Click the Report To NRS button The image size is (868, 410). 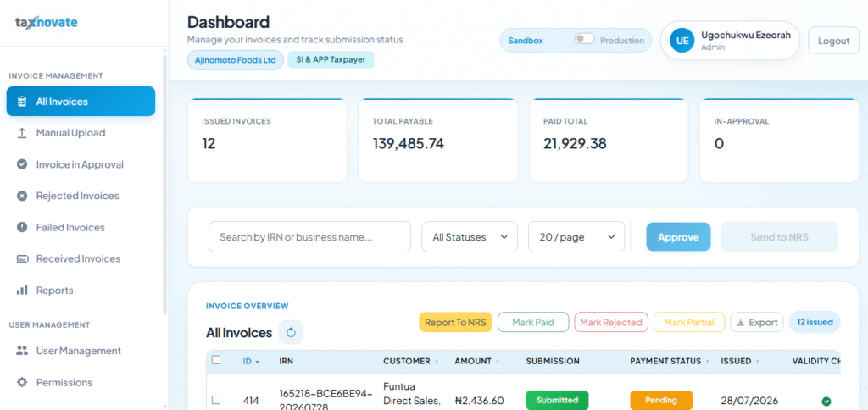455,322
